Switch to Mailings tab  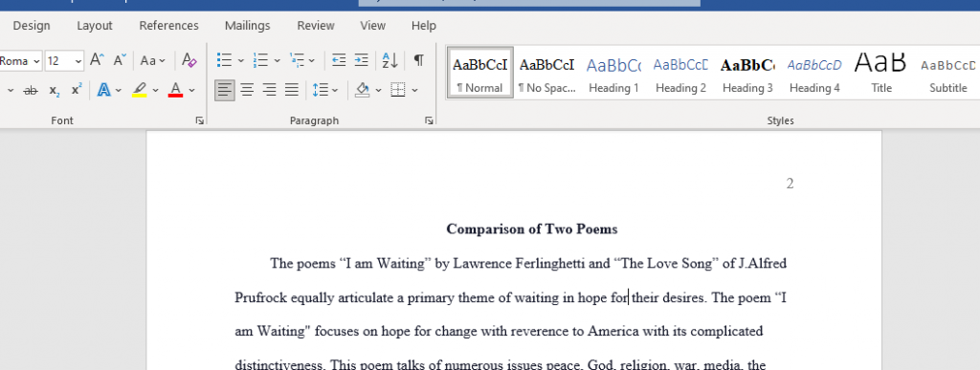[x=248, y=26]
